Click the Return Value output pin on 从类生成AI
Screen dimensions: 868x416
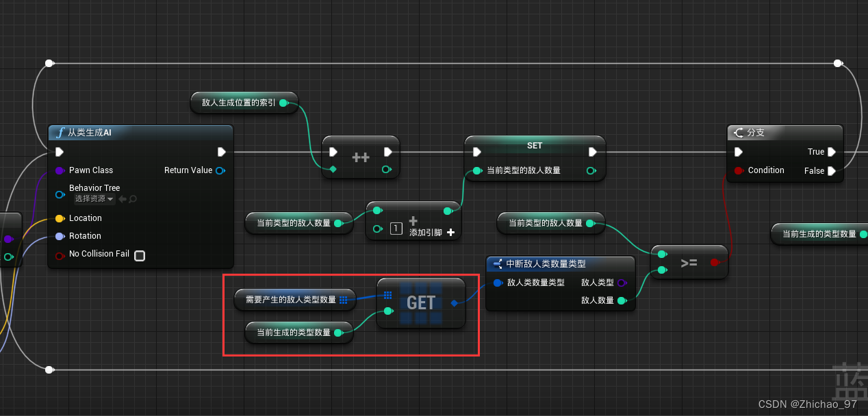[x=219, y=170]
